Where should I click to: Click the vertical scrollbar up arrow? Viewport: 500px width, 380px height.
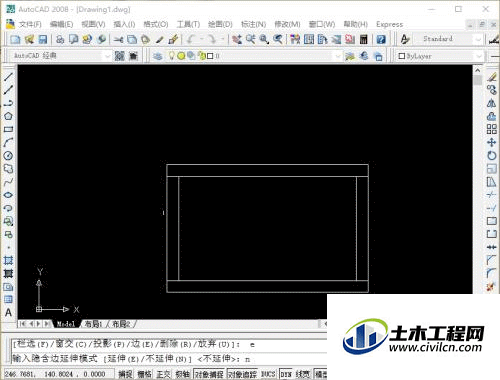(477, 70)
